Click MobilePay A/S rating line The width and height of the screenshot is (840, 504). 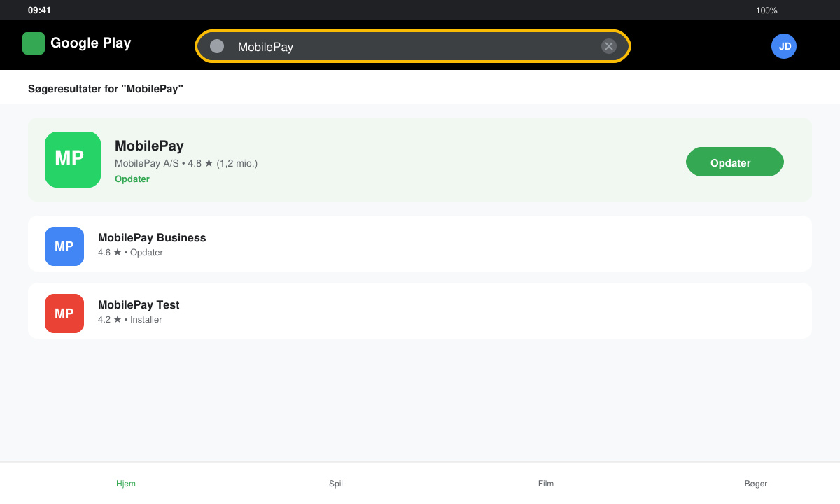(x=186, y=163)
